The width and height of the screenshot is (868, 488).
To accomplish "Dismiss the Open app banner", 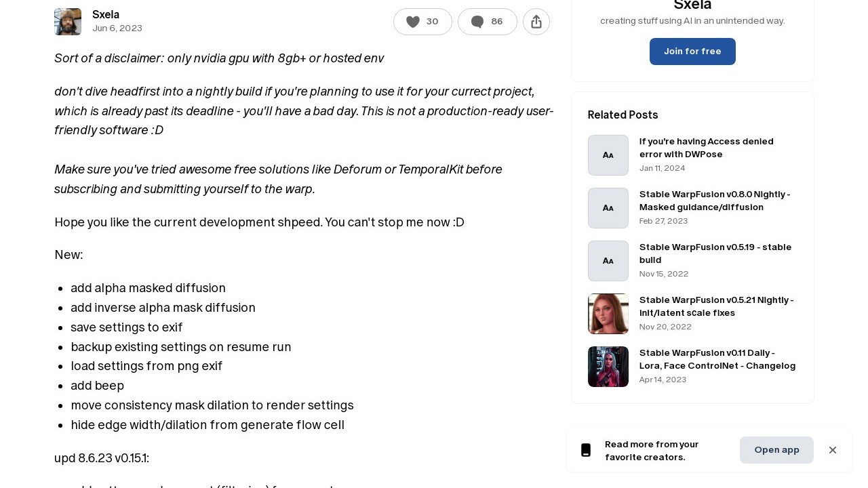I will pos(833,450).
